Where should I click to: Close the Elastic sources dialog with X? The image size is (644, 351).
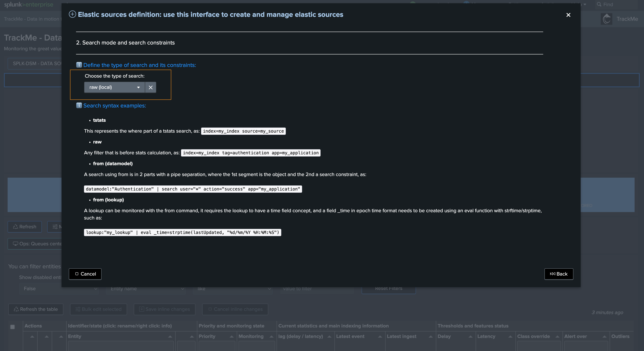tap(568, 15)
